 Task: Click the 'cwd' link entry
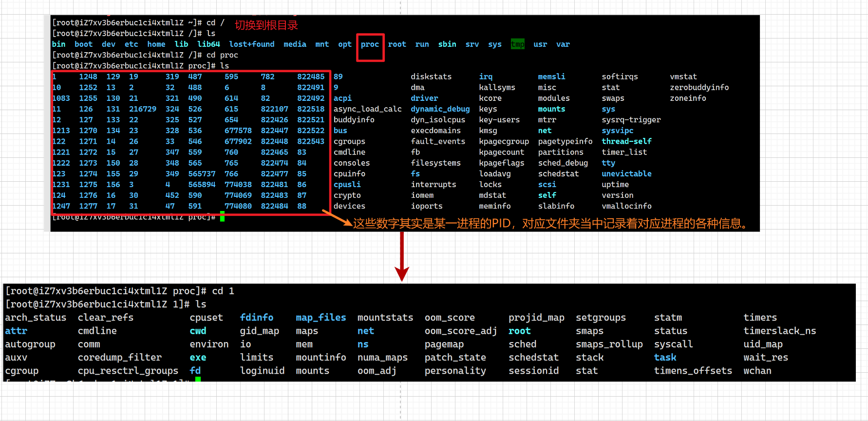[x=198, y=331]
